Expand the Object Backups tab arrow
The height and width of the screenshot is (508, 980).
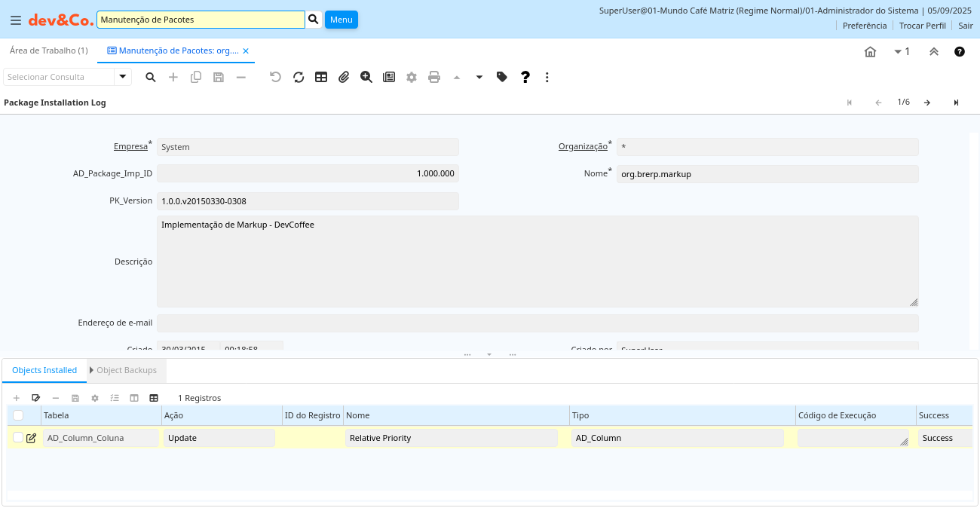click(91, 370)
